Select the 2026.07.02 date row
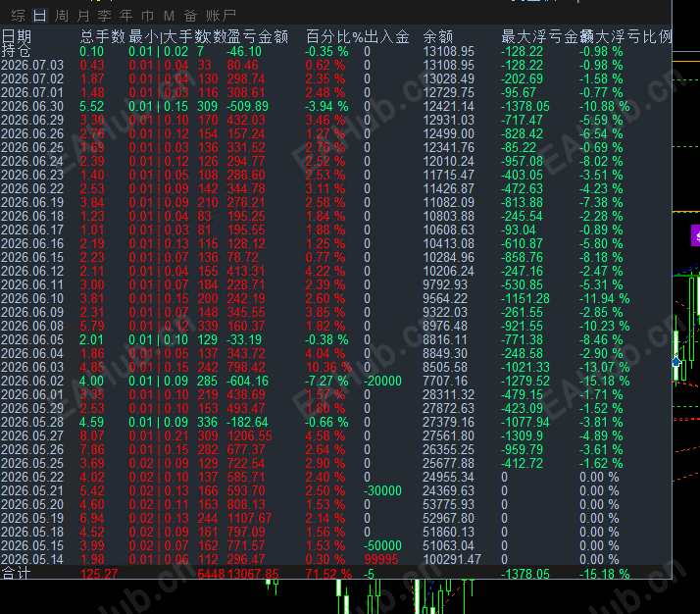This screenshot has height=614, width=700. pyautogui.click(x=32, y=79)
